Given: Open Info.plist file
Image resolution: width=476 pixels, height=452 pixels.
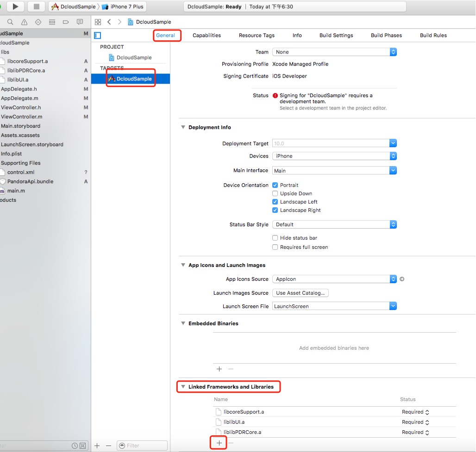Looking at the screenshot, I should pos(12,154).
